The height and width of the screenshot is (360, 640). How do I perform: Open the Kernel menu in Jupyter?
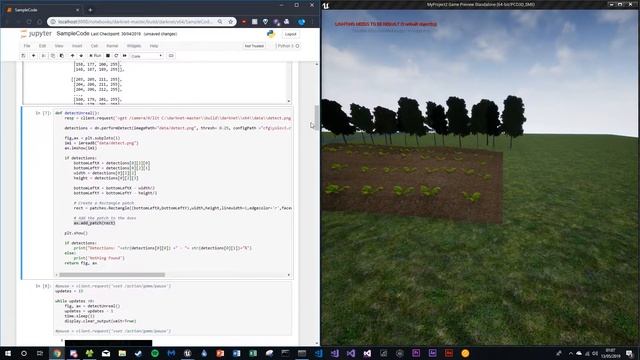click(x=112, y=46)
